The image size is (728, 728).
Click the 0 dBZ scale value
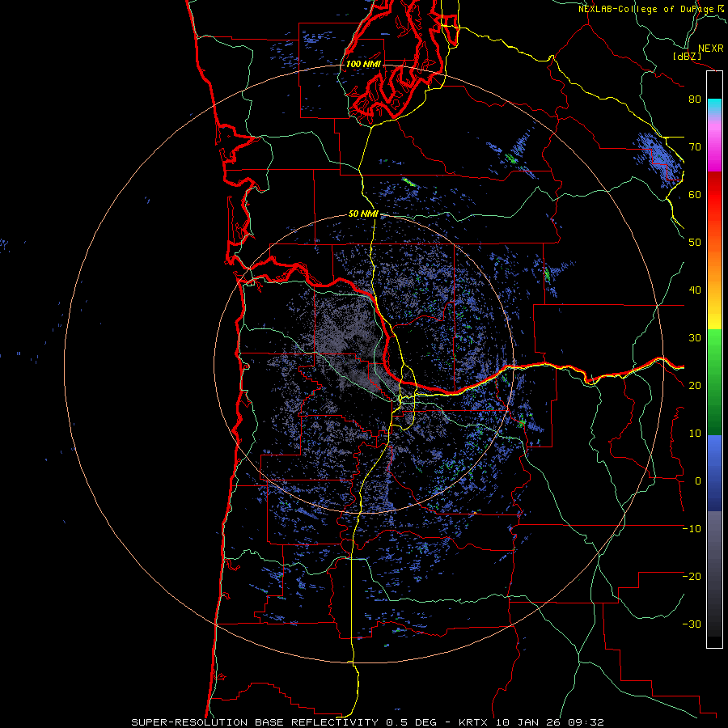coord(698,481)
